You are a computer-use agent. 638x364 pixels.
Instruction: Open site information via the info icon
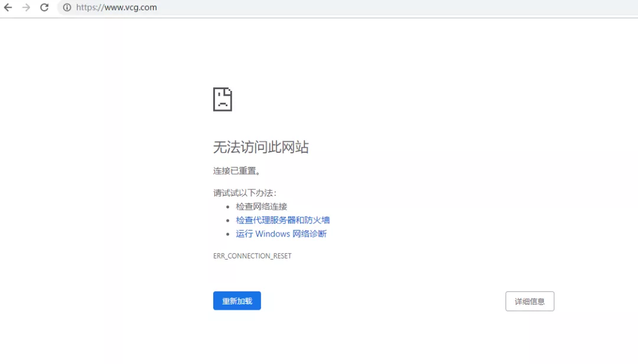pos(67,8)
